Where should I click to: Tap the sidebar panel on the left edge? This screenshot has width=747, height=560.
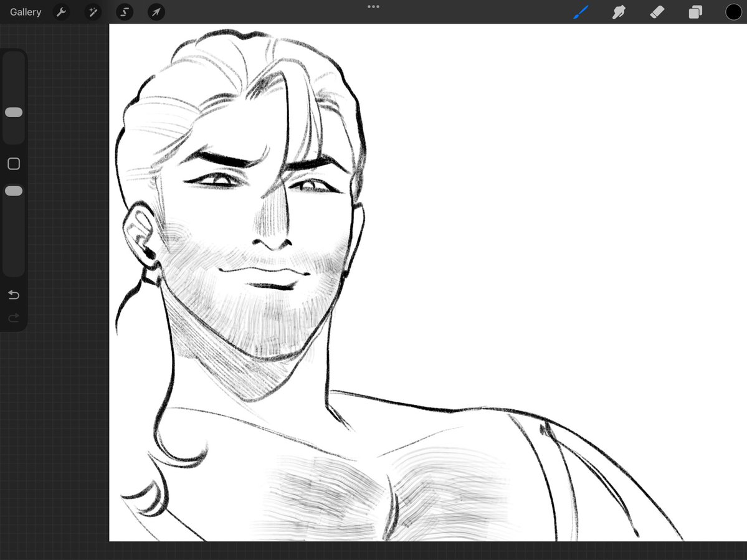tap(13, 187)
